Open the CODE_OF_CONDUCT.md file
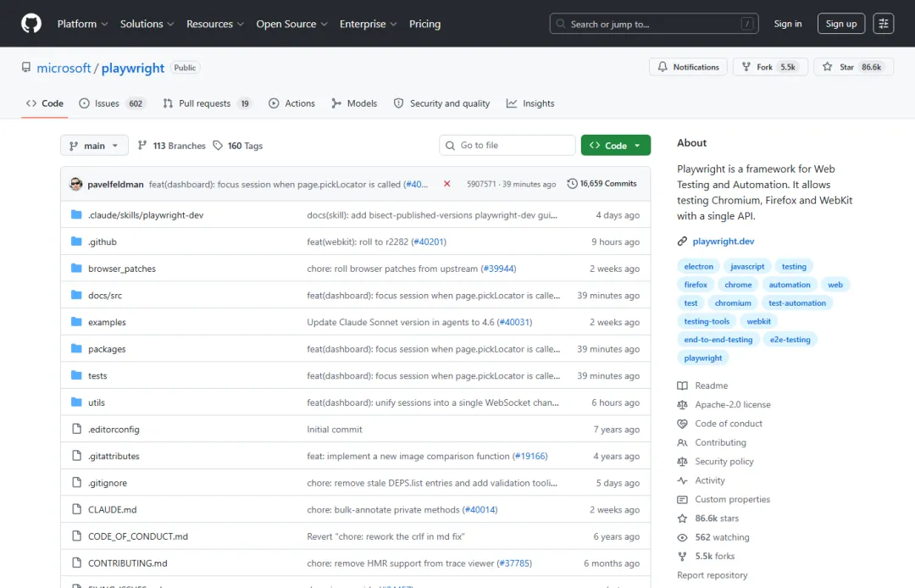Viewport: 915px width, 588px height. (x=138, y=537)
